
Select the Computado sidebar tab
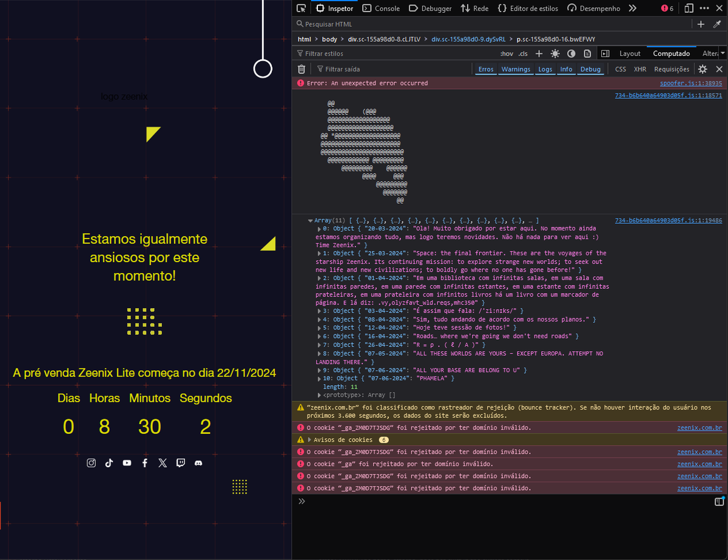click(671, 53)
